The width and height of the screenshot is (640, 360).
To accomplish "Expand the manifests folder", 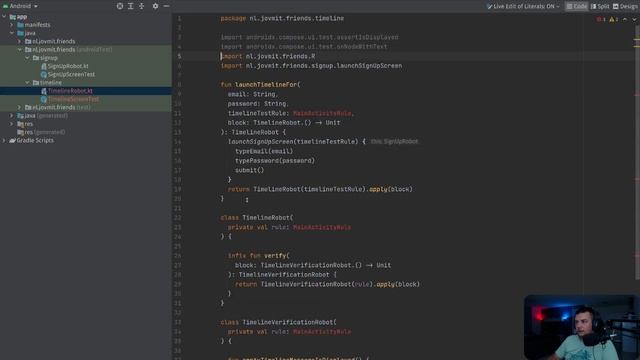I will pos(12,25).
